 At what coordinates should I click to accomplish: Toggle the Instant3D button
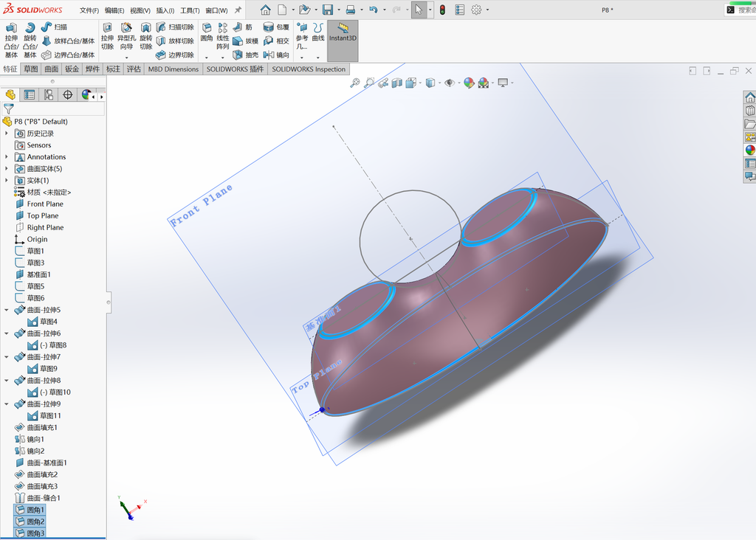pos(343,41)
